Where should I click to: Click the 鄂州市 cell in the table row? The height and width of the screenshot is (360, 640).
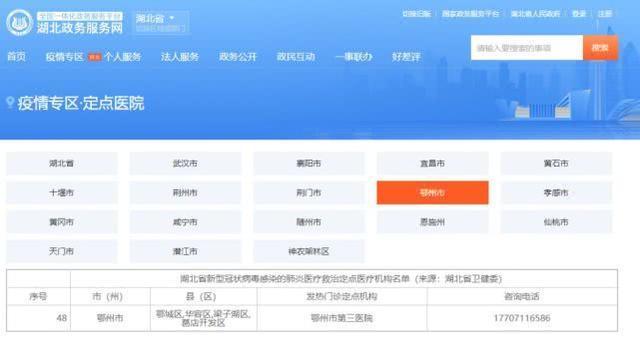pos(110,318)
